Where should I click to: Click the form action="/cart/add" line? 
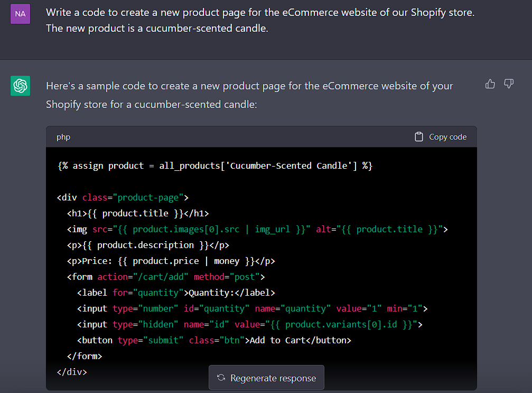(166, 277)
